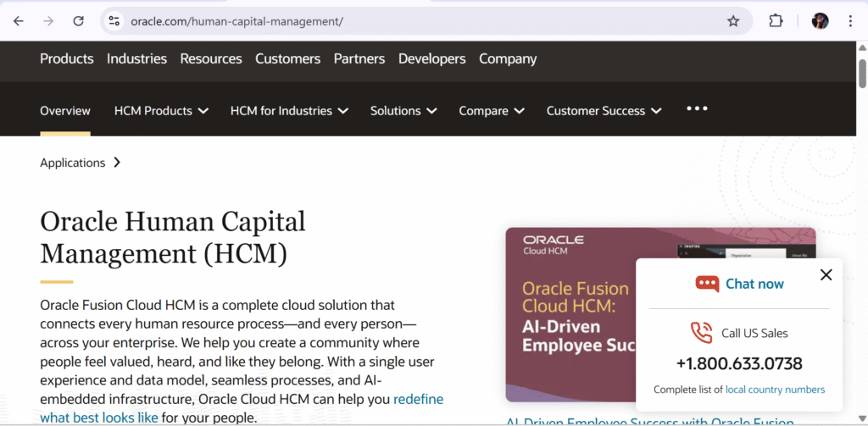Close the Chat now popup
The image size is (868, 426).
coord(826,275)
